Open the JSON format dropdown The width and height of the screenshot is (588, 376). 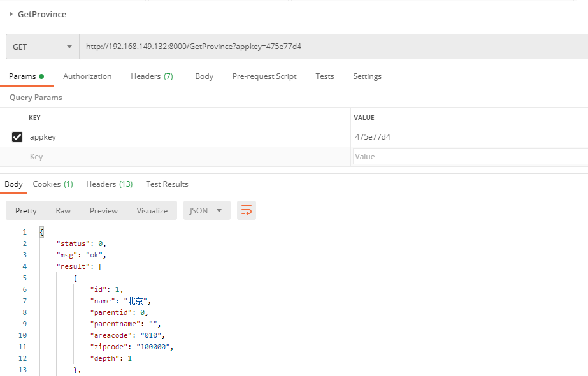tap(206, 210)
